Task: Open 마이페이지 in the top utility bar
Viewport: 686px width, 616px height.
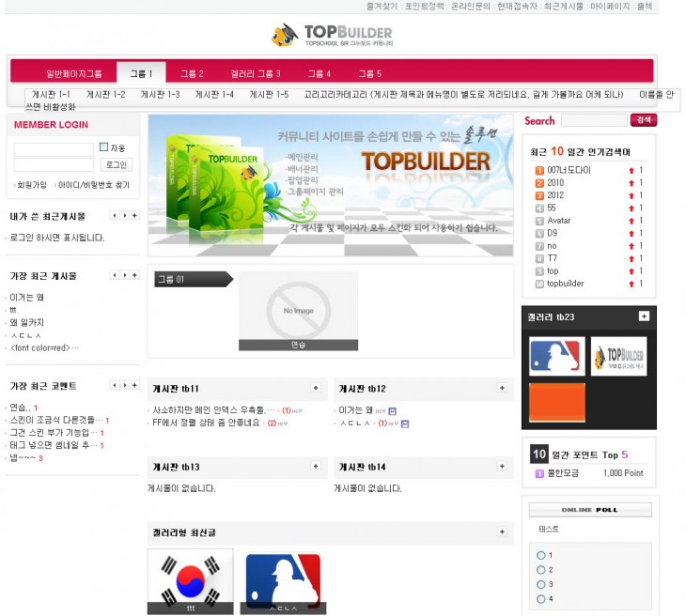Action: pyautogui.click(x=610, y=7)
